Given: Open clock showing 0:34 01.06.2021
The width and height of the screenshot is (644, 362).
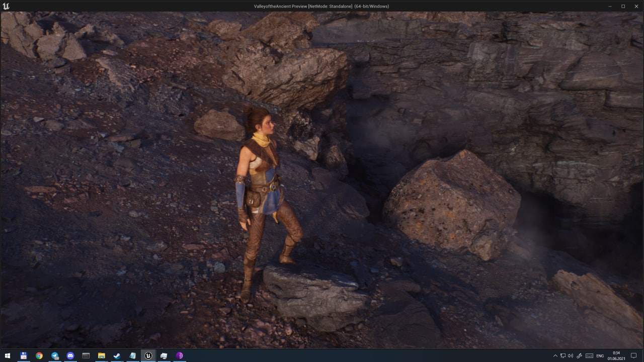Looking at the screenshot, I should [616, 355].
